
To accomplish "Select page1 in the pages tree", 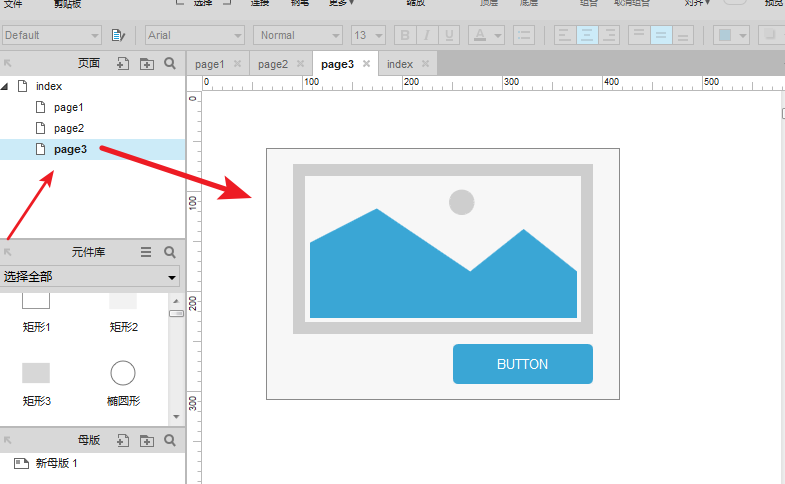I will pyautogui.click(x=69, y=107).
